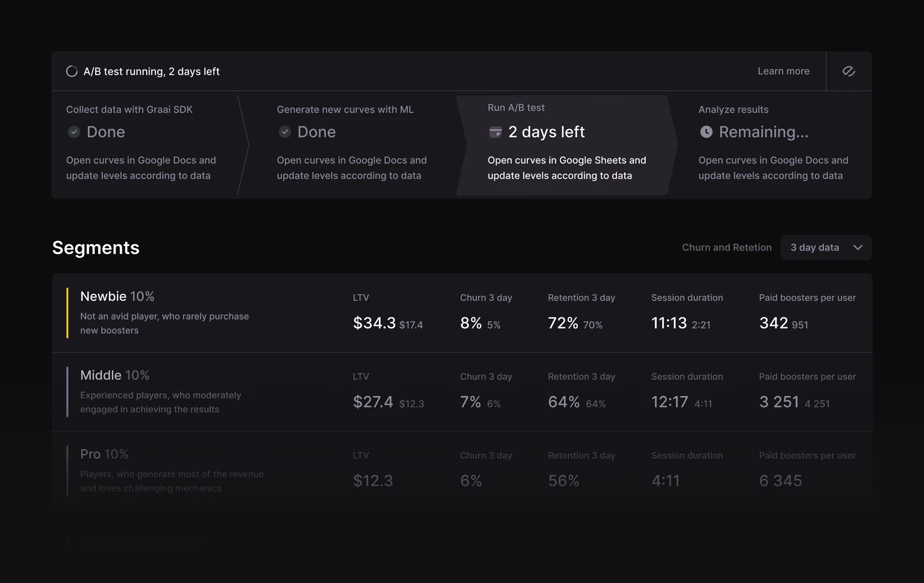This screenshot has width=924, height=583.
Task: Select the Collect data with Graai SDK step
Action: tap(150, 145)
